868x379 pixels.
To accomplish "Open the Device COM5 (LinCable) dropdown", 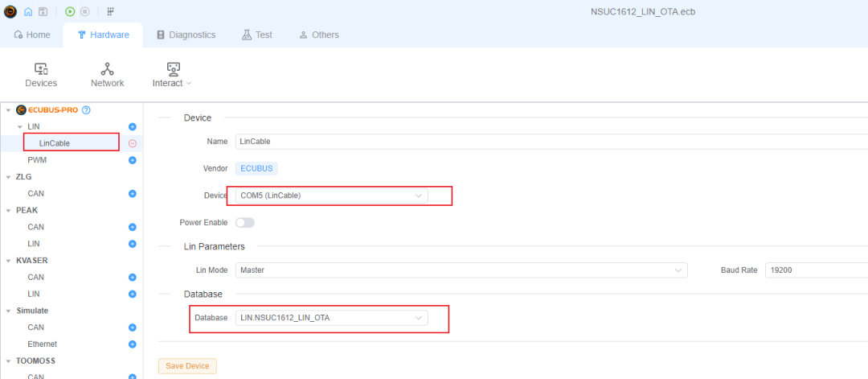I will 331,196.
